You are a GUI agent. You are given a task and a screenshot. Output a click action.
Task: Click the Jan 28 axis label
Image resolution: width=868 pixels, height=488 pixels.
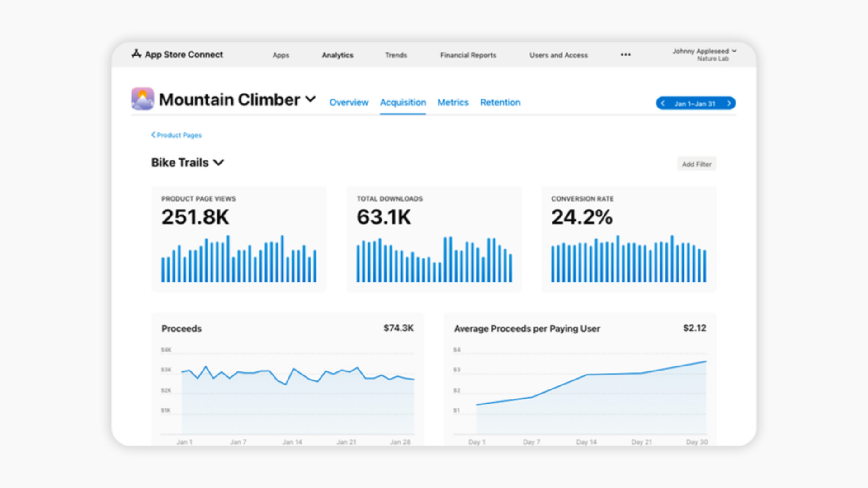click(401, 442)
